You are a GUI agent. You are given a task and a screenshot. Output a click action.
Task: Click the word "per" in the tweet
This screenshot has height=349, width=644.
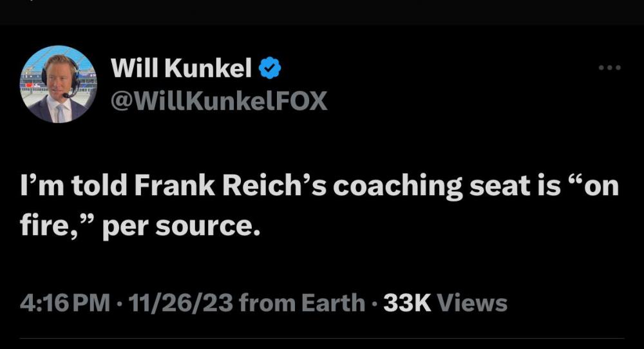pos(122,227)
